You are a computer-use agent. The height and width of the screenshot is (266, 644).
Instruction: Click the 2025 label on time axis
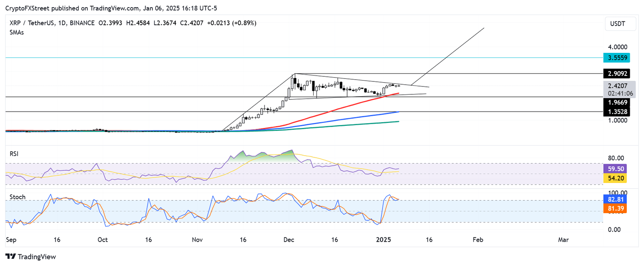pos(384,240)
